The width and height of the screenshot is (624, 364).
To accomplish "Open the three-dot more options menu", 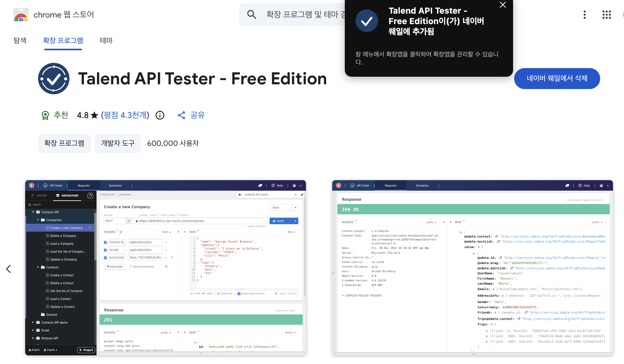I will point(584,15).
